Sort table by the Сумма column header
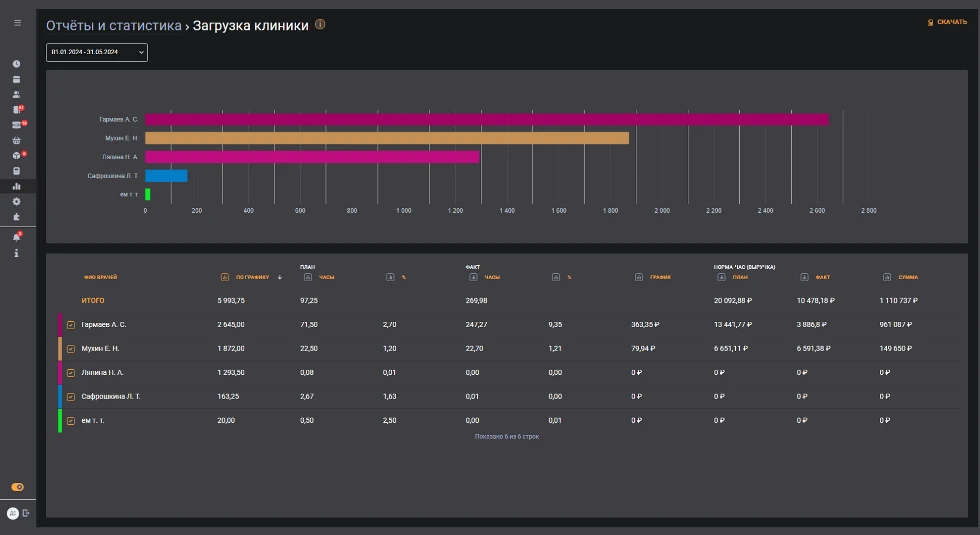Image resolution: width=980 pixels, height=535 pixels. [907, 277]
